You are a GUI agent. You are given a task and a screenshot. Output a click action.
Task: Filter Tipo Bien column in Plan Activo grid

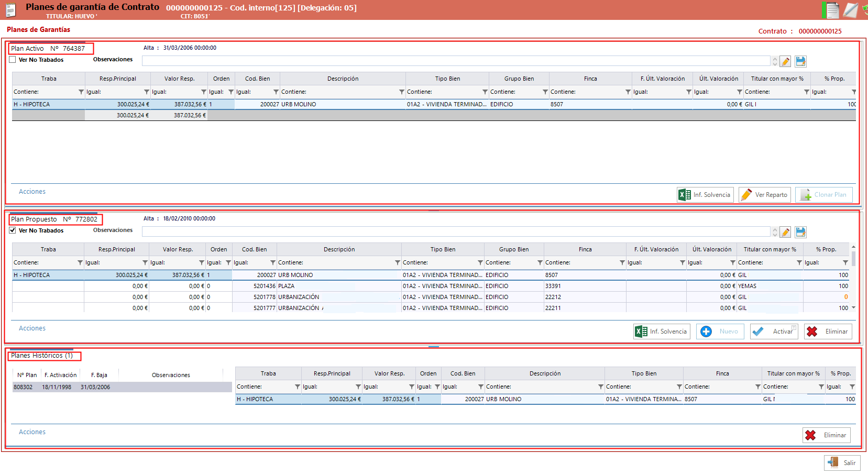(485, 92)
